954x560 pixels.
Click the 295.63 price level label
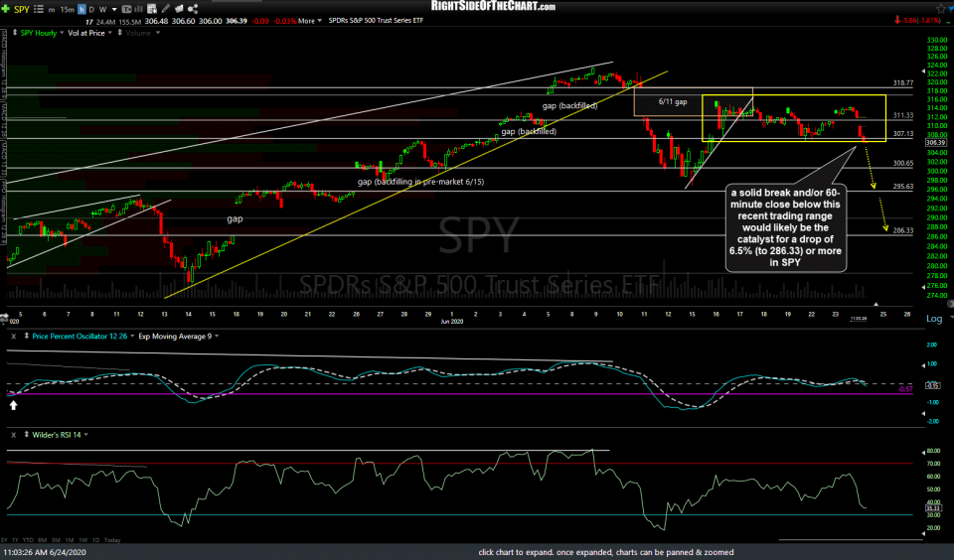(x=903, y=187)
